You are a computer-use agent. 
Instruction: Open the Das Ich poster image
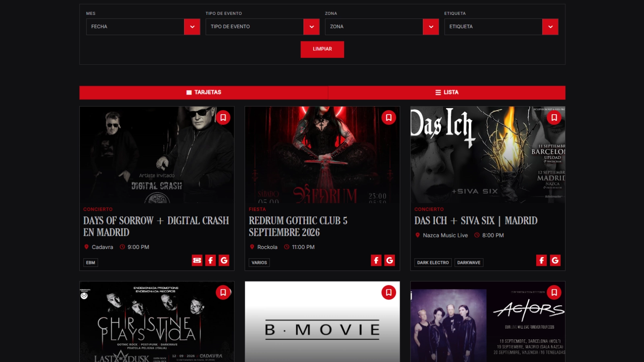pos(488,155)
